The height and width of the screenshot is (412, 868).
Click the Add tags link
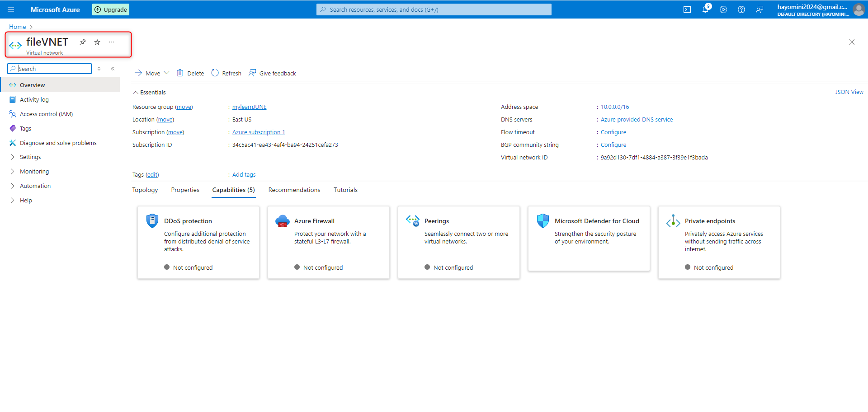pos(244,175)
